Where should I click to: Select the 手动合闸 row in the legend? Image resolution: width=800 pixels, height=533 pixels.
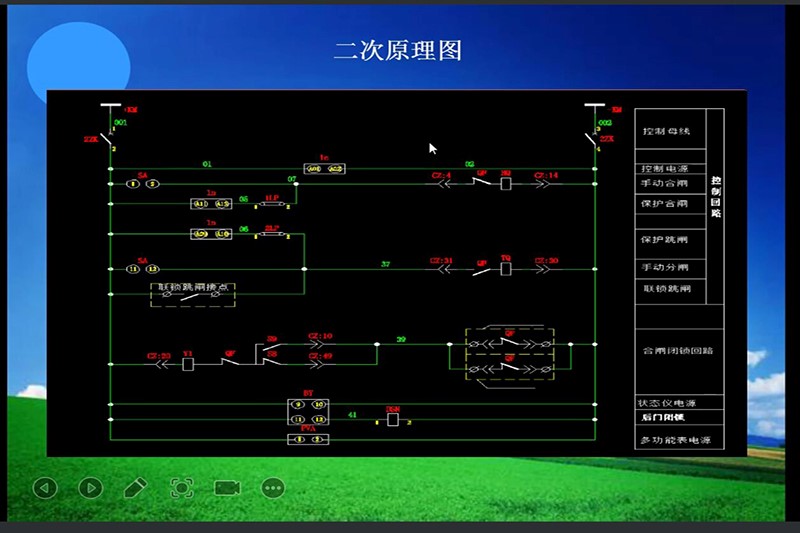pos(665,185)
